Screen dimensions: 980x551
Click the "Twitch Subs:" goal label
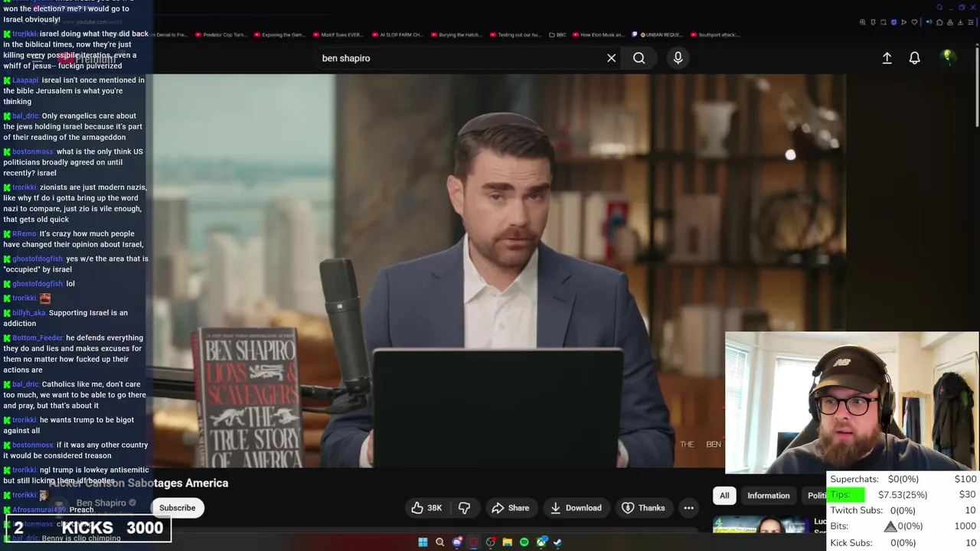coord(857,510)
